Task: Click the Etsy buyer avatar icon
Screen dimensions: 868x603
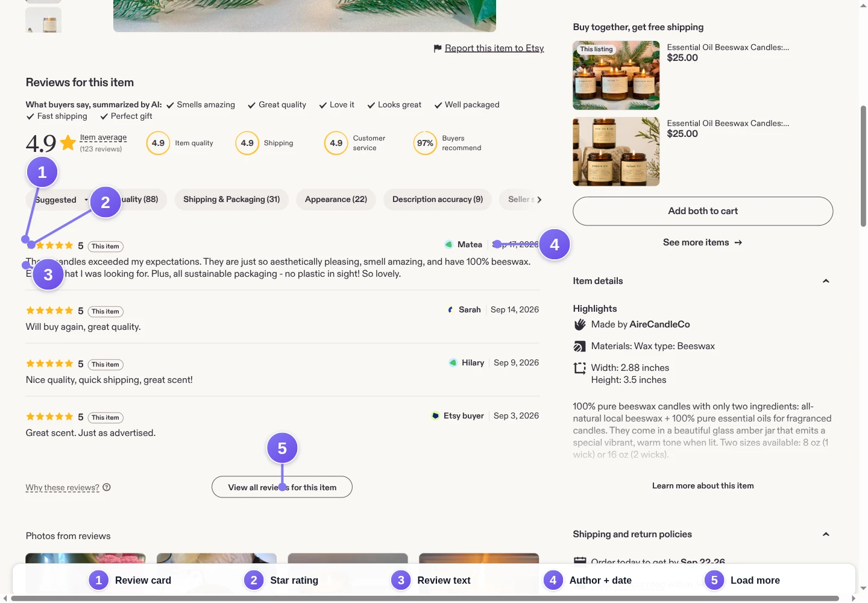Action: pos(435,415)
